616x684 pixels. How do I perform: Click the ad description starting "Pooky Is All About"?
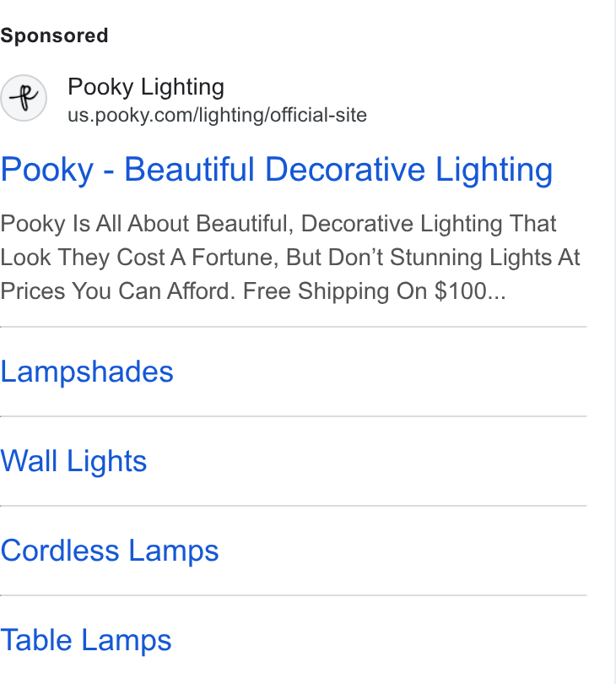click(290, 258)
